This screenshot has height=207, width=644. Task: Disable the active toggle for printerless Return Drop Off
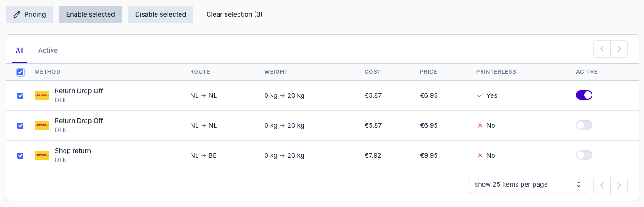pos(584,95)
